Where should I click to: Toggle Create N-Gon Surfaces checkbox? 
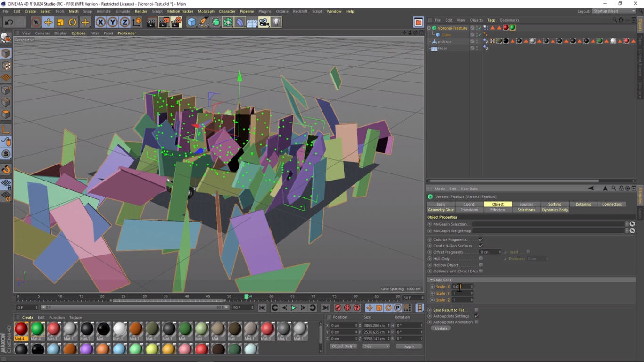[481, 246]
